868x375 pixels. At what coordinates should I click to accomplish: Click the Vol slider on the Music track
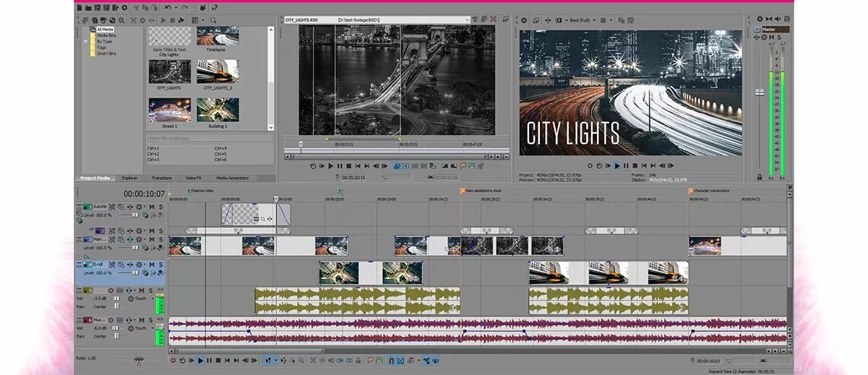[115, 328]
